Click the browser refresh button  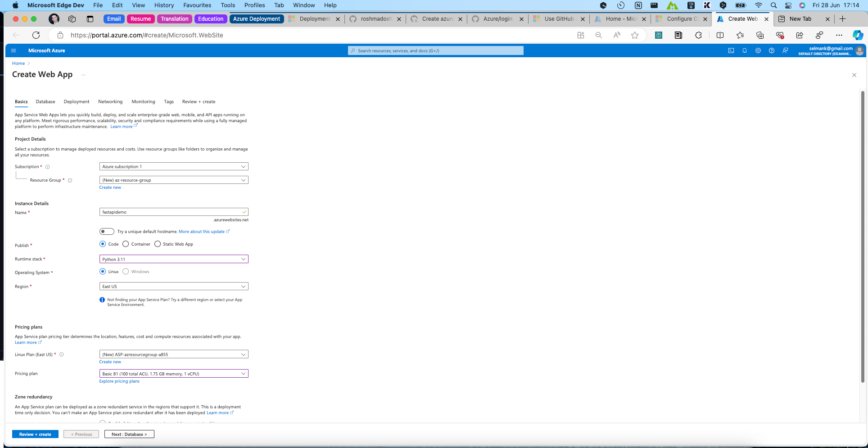pyautogui.click(x=36, y=35)
